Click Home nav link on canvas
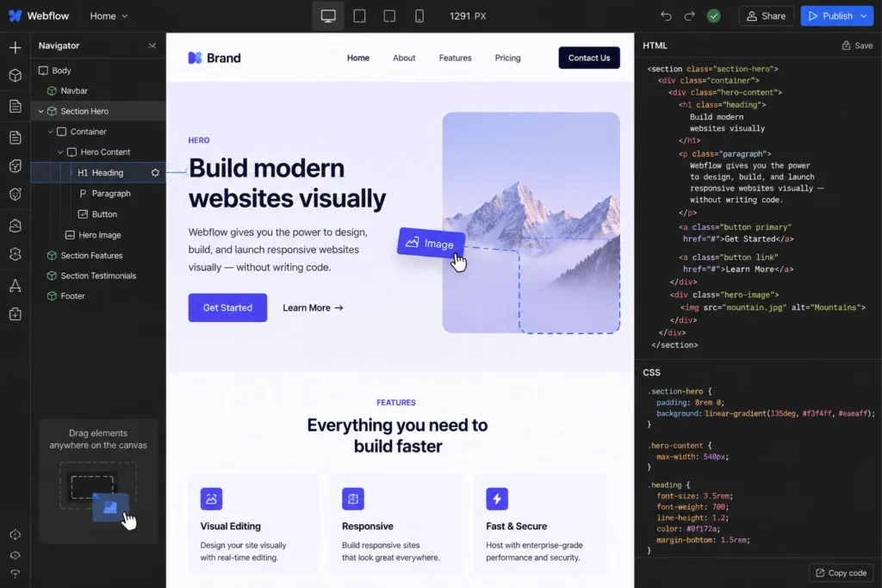 [x=357, y=58]
